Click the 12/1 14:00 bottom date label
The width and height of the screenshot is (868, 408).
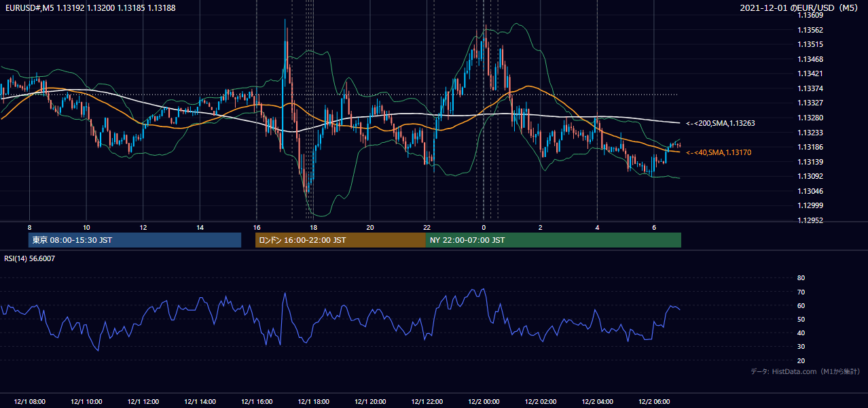pos(200,401)
